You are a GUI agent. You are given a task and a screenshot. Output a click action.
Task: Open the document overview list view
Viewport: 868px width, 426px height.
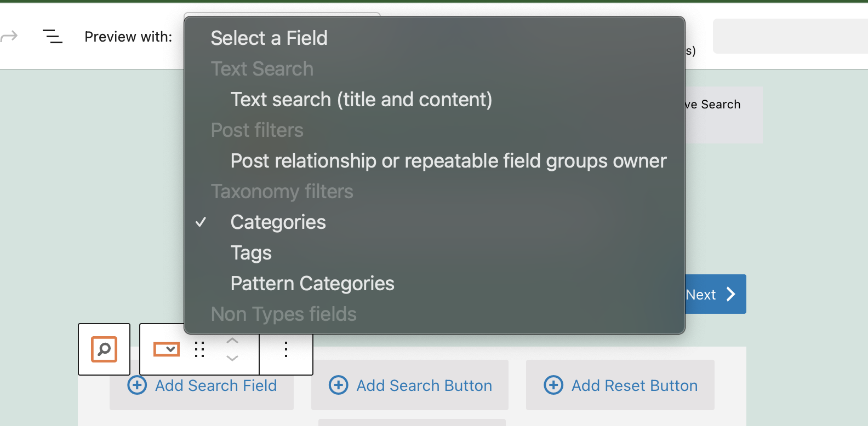coord(52,37)
